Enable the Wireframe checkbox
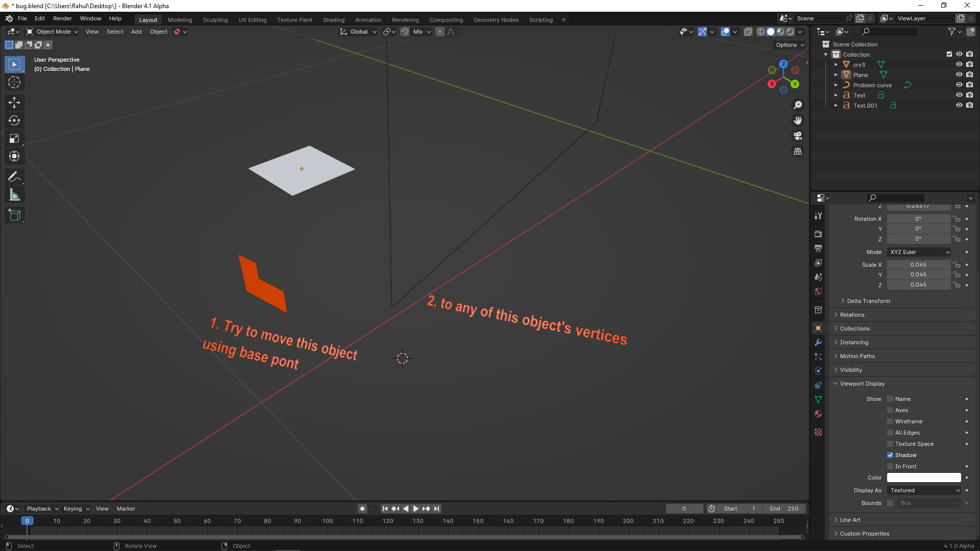The height and width of the screenshot is (551, 980). pos(890,421)
